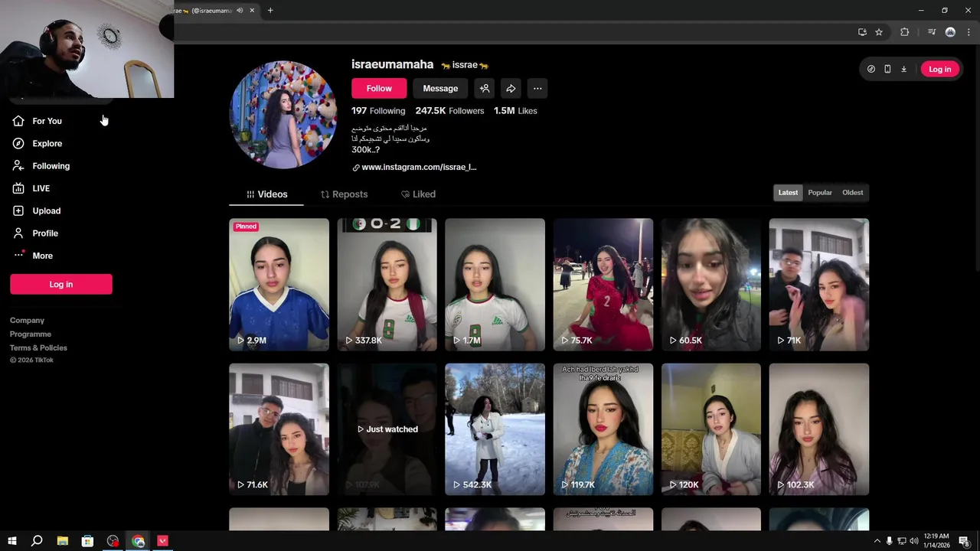Image resolution: width=980 pixels, height=551 pixels.
Task: Play the video with 60.5K views
Action: click(711, 285)
